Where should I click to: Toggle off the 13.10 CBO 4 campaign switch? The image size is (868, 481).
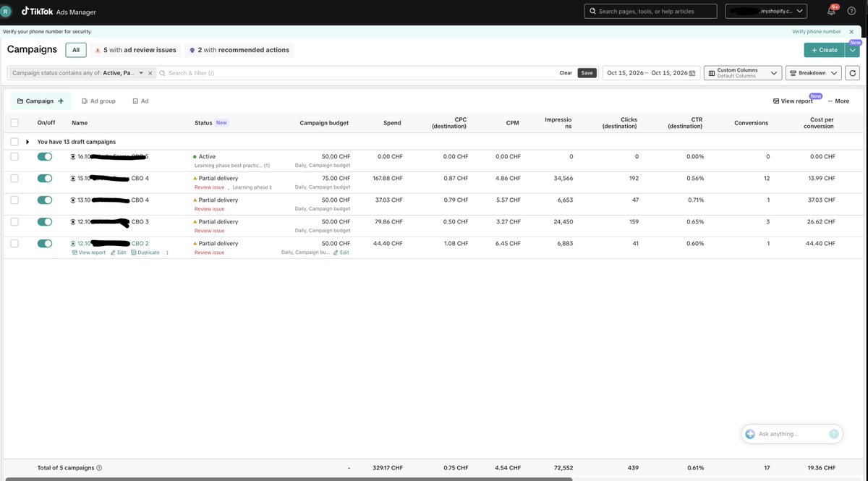(x=45, y=200)
